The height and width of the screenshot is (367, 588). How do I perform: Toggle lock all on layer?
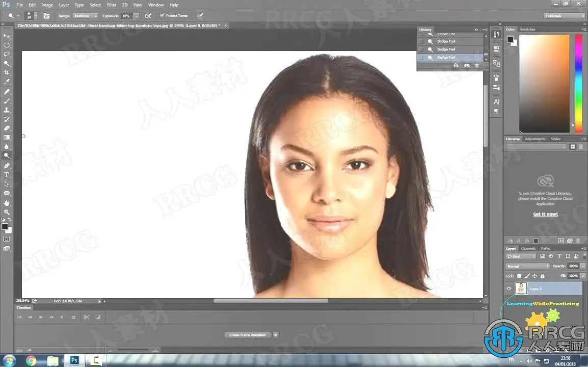[542, 276]
